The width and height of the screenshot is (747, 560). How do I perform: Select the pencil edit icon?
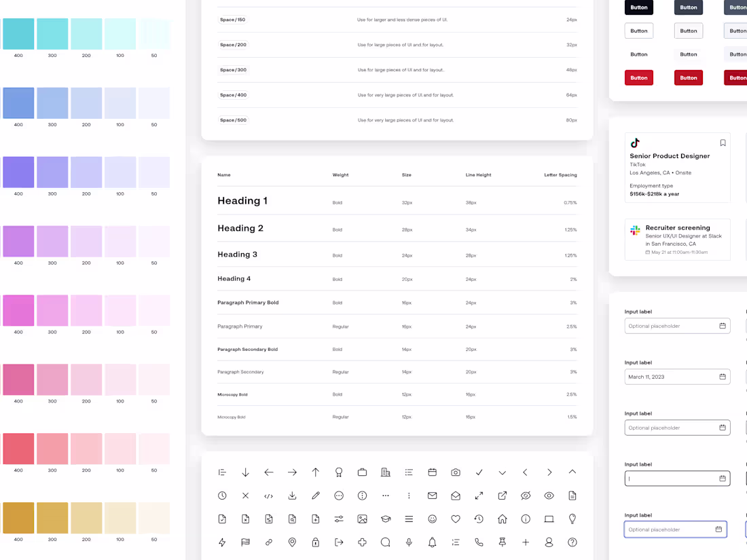(x=315, y=496)
